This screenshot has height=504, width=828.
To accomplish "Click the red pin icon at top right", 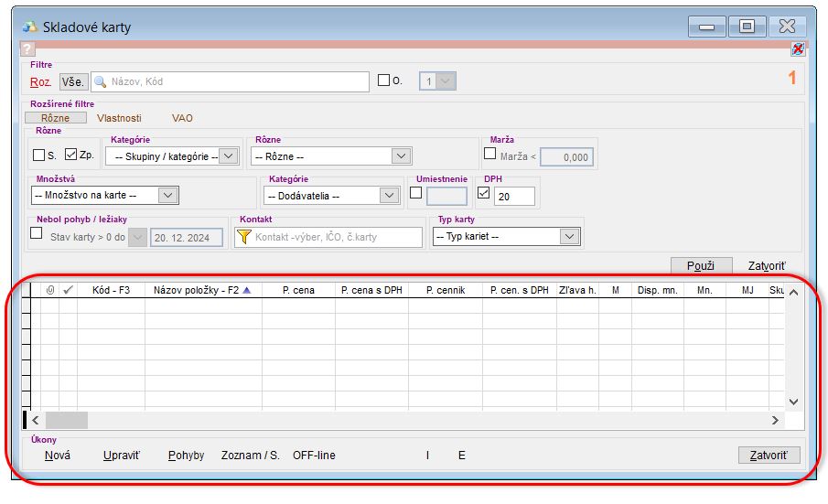I will pos(798,48).
